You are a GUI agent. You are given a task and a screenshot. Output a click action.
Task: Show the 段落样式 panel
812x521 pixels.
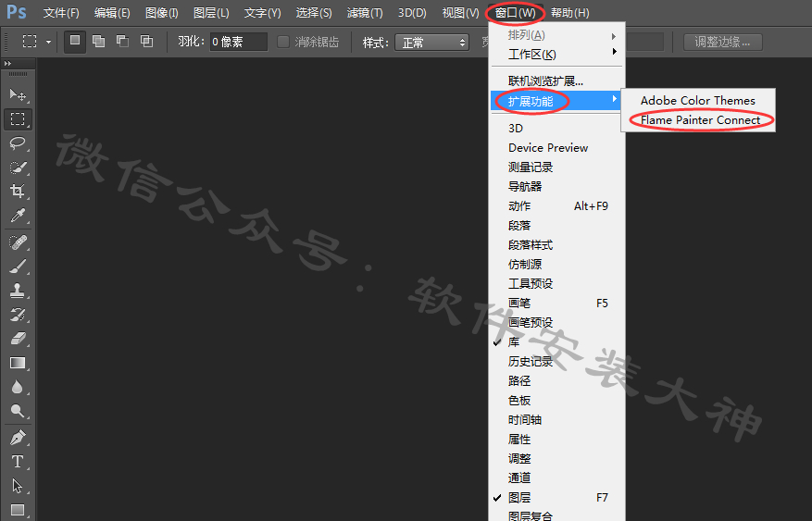[556, 244]
